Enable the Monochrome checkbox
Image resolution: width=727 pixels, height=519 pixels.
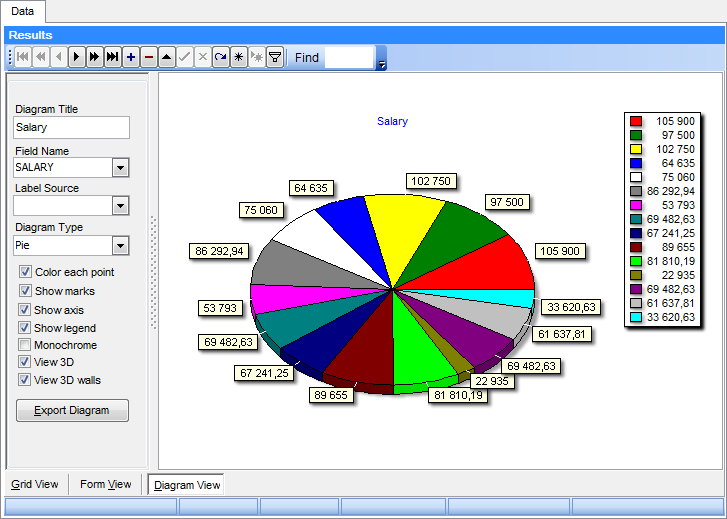[25, 345]
